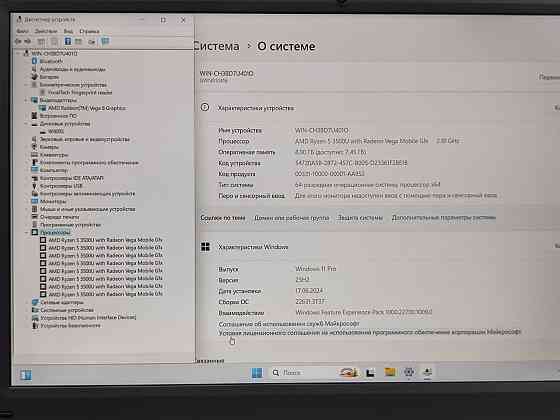Open Условия лицензионного соглашения Майкрософт link

click(370, 332)
